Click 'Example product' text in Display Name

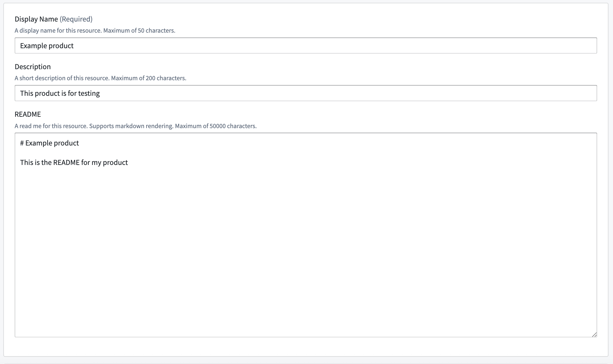47,46
